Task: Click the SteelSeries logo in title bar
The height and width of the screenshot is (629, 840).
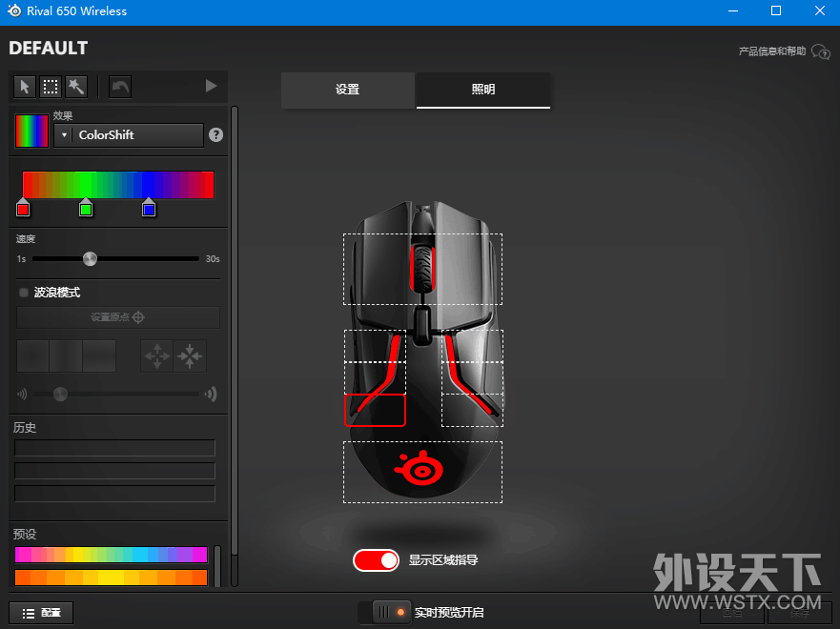Action: pyautogui.click(x=14, y=10)
